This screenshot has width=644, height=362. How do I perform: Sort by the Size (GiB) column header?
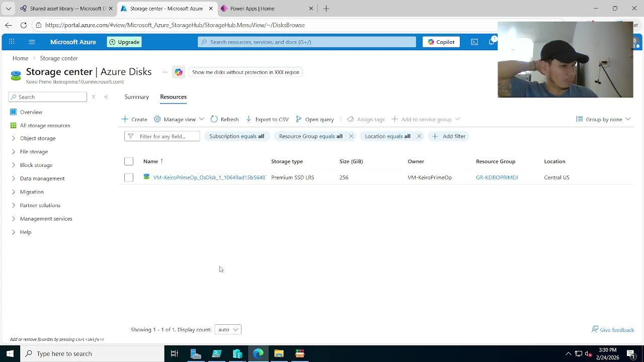pos(351,161)
